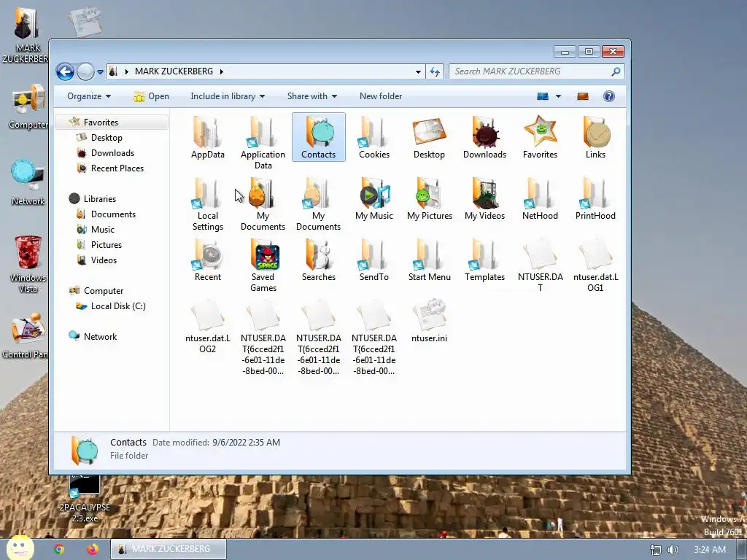Open Recent Places in navigation pane
The width and height of the screenshot is (747, 560).
(x=117, y=168)
